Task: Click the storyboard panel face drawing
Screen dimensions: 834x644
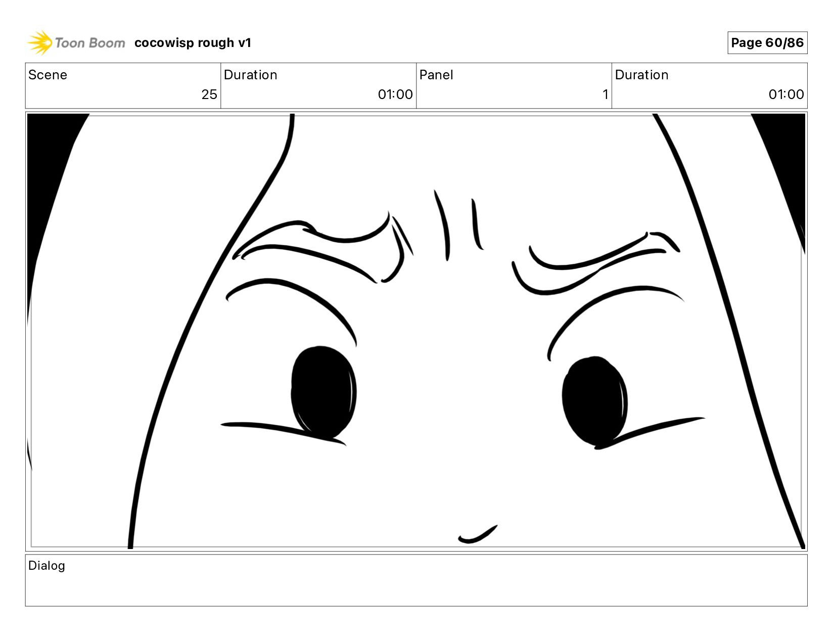Action: (x=416, y=331)
